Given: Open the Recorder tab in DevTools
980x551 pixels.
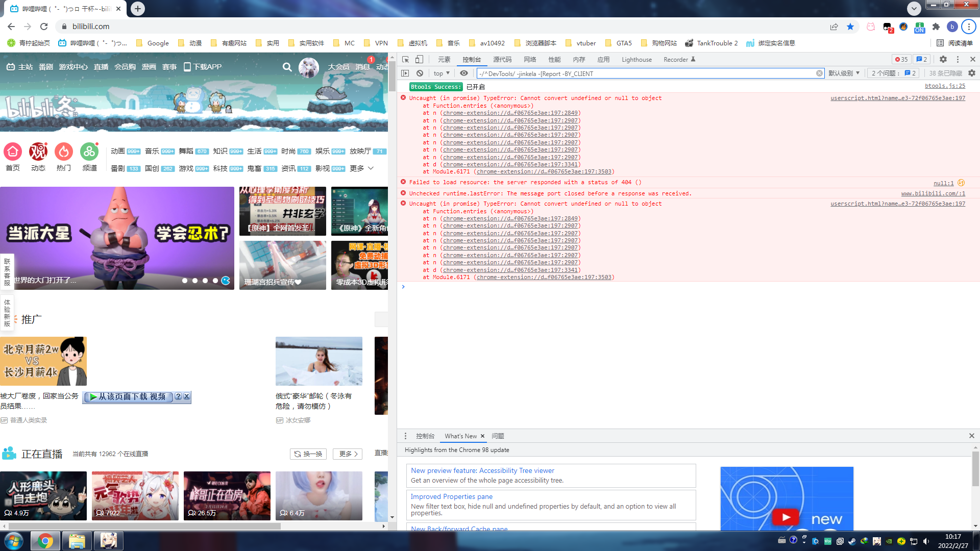Looking at the screenshot, I should point(679,59).
